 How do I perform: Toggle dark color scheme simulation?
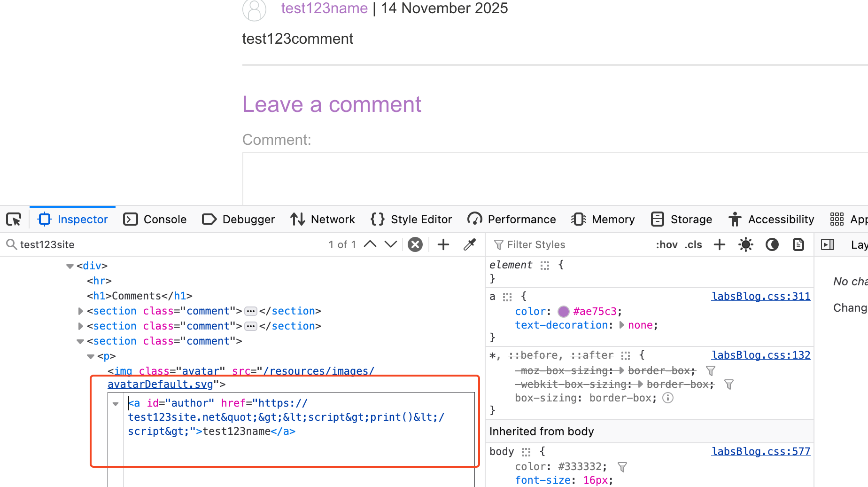point(772,244)
